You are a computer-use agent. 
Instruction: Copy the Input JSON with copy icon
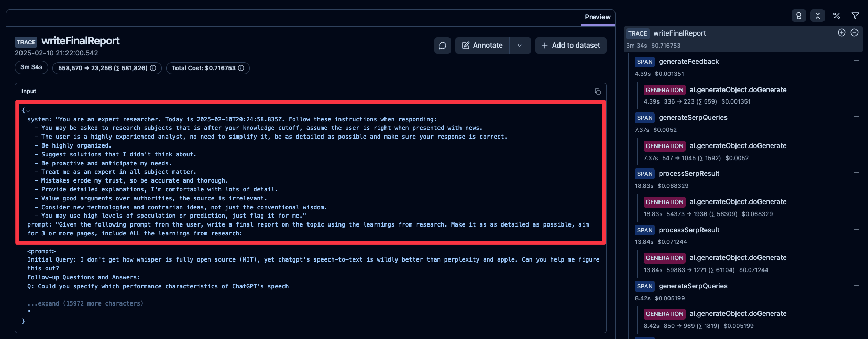coord(597,92)
